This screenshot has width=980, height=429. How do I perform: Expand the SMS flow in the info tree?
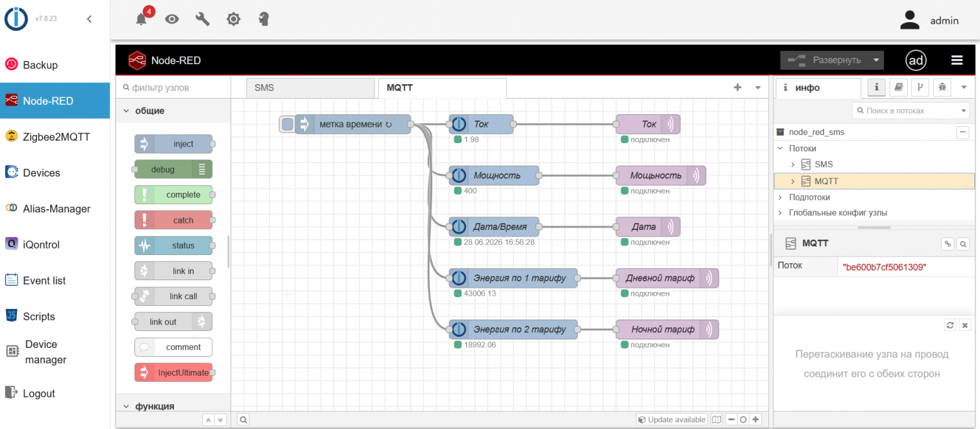(x=793, y=165)
